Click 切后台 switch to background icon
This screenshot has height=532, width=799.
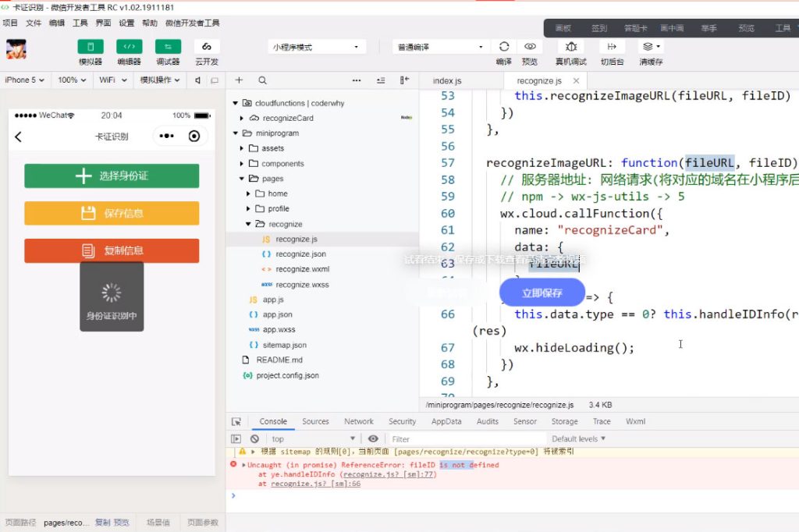pos(612,47)
